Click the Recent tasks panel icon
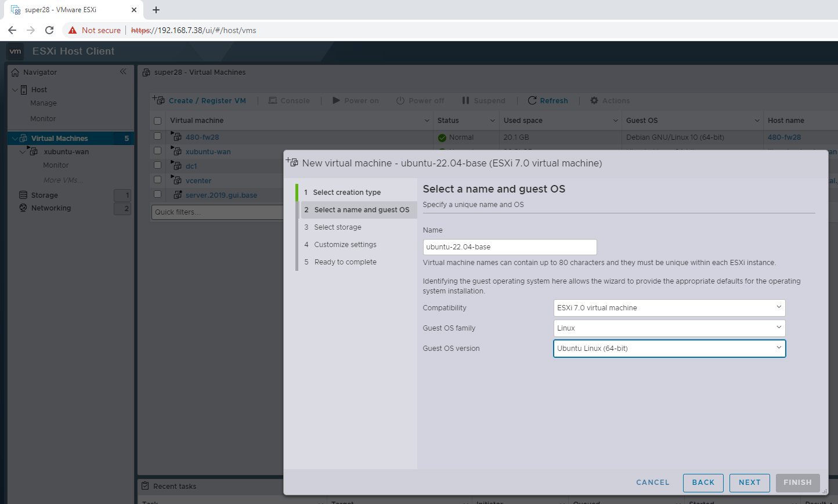The width and height of the screenshot is (838, 504). tap(146, 486)
